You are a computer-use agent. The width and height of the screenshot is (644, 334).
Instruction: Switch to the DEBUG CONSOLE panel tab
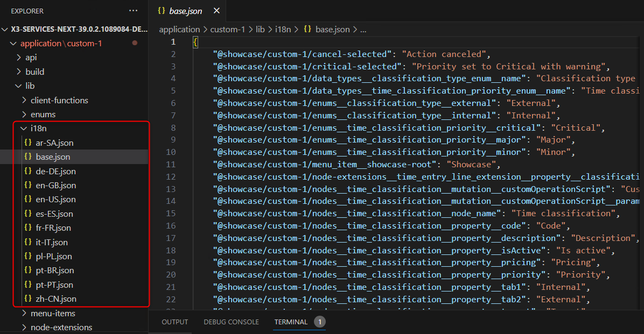tap(231, 322)
